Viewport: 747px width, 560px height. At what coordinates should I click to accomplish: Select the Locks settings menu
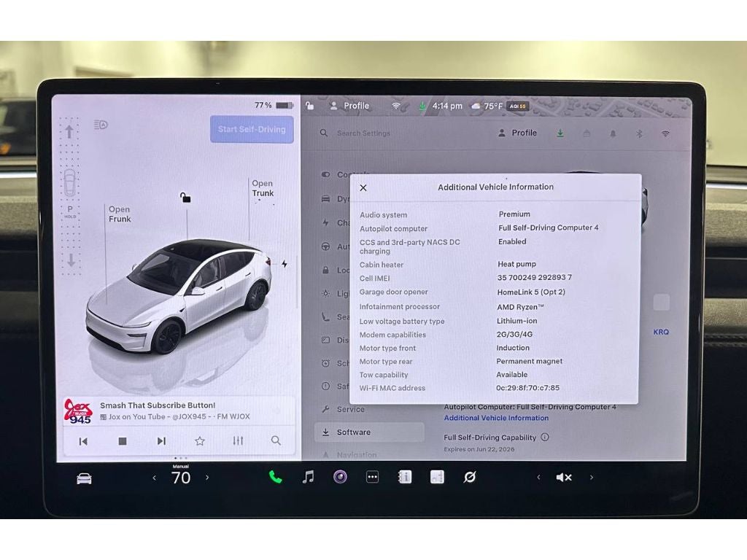(336, 270)
